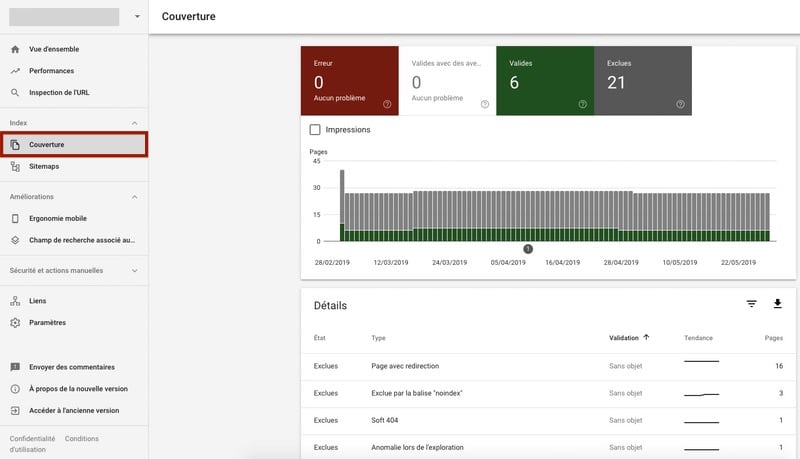
Task: Open Paramètres via the gear icon
Action: pos(15,323)
